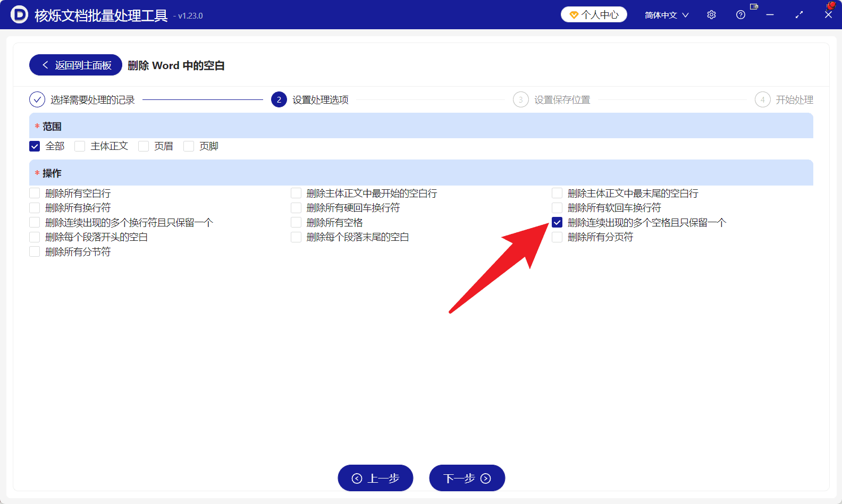Click the small screen icon above minimize

coord(754,6)
